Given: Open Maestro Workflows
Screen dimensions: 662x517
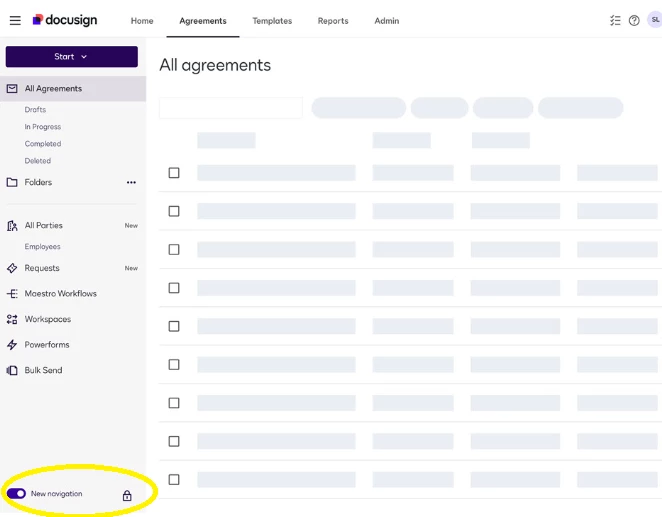Looking at the screenshot, I should (60, 294).
